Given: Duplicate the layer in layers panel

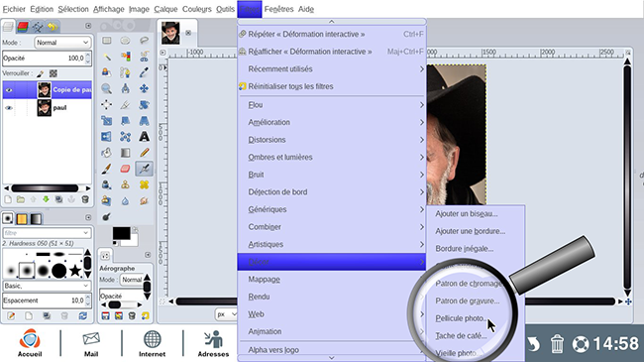Looking at the screenshot, I should pyautogui.click(x=58, y=199).
